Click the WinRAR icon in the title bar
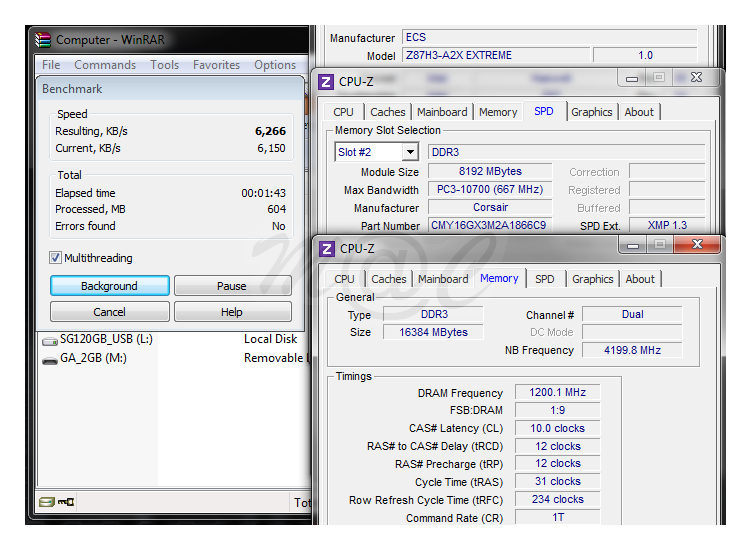This screenshot has height=550, width=751. coord(43,40)
